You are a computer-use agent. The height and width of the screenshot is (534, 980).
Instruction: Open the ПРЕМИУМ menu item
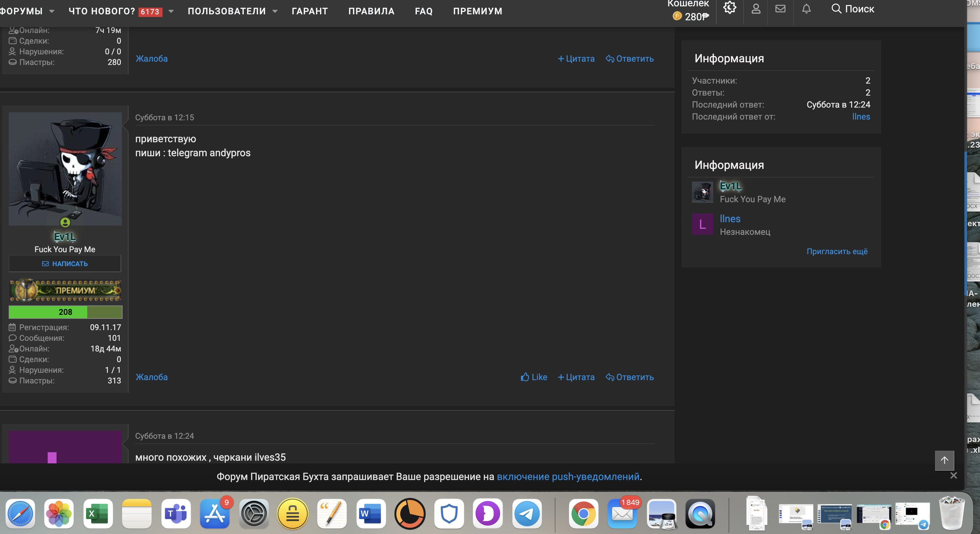point(478,11)
